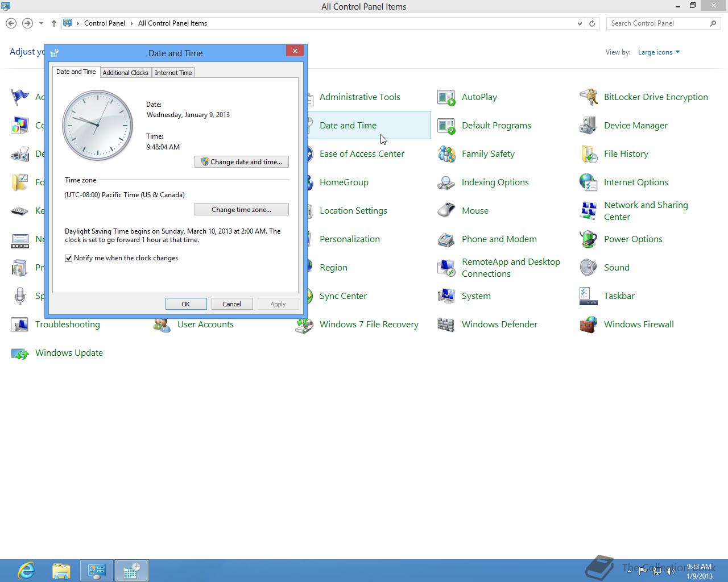Open Administrative Tools link
This screenshot has width=728, height=582.
point(360,97)
